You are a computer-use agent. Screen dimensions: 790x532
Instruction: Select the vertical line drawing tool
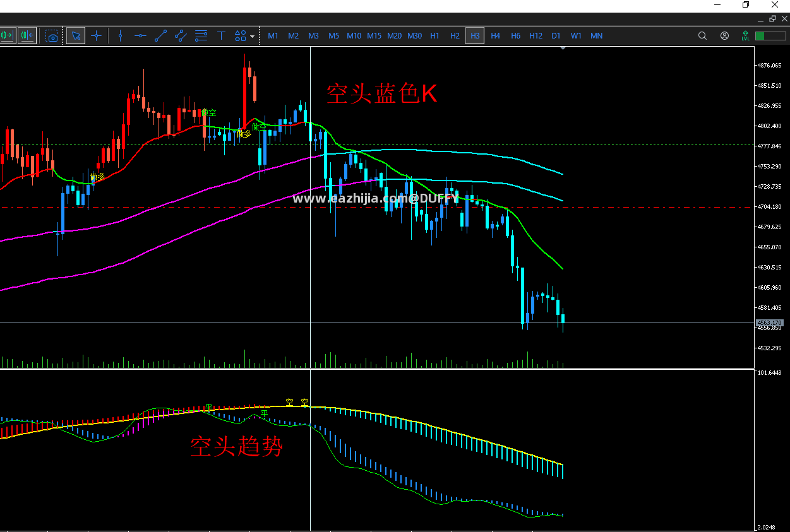pos(120,36)
